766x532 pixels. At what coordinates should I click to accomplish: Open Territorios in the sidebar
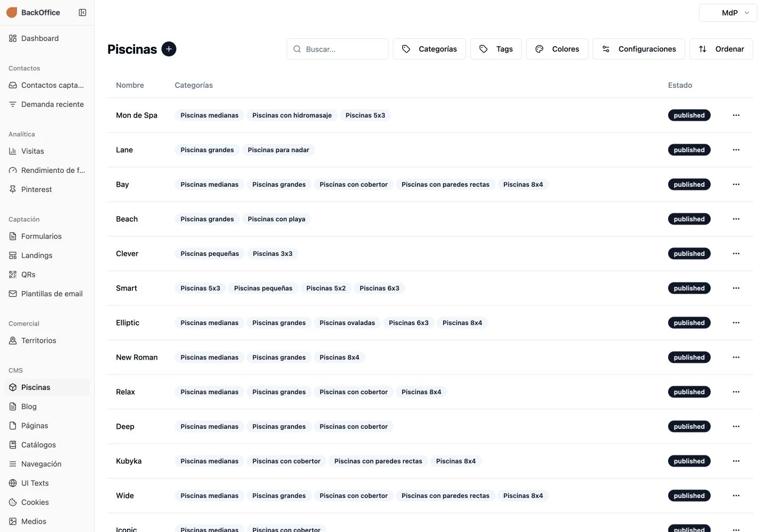point(47,340)
